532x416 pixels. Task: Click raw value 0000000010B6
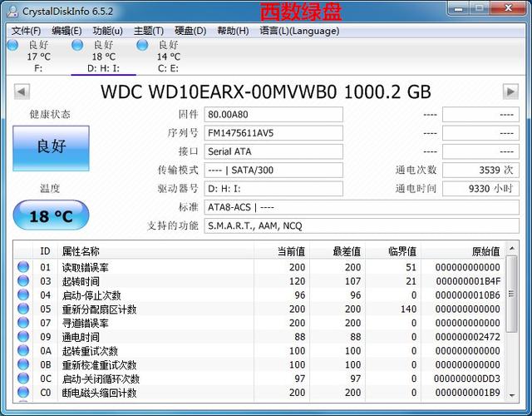click(x=468, y=295)
